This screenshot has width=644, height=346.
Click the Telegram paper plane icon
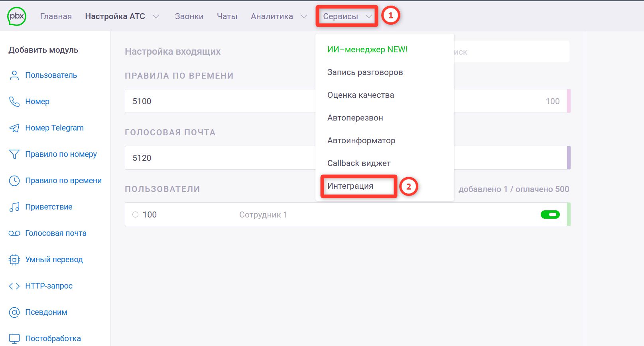click(x=14, y=128)
